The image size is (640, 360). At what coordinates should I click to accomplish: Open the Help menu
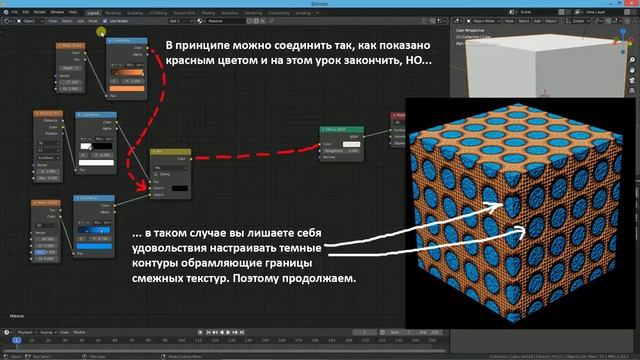coord(73,12)
